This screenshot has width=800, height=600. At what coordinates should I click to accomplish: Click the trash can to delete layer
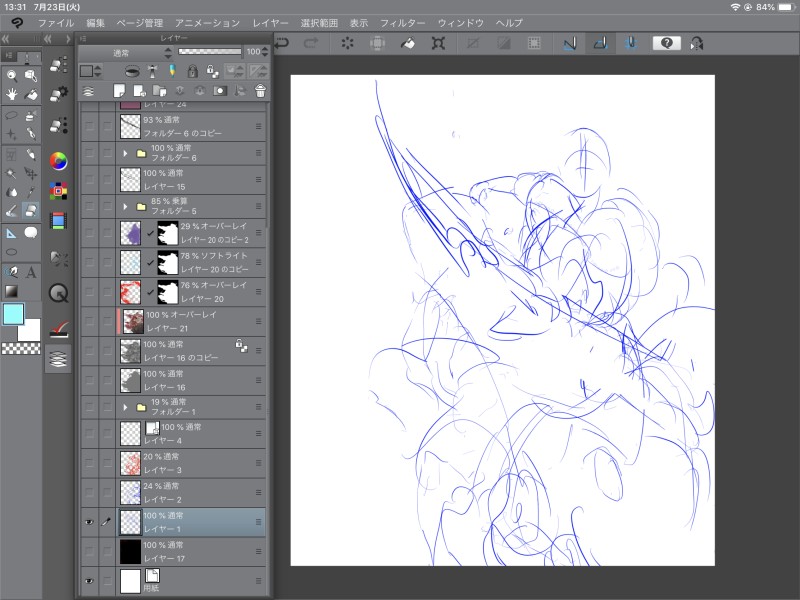pos(260,90)
